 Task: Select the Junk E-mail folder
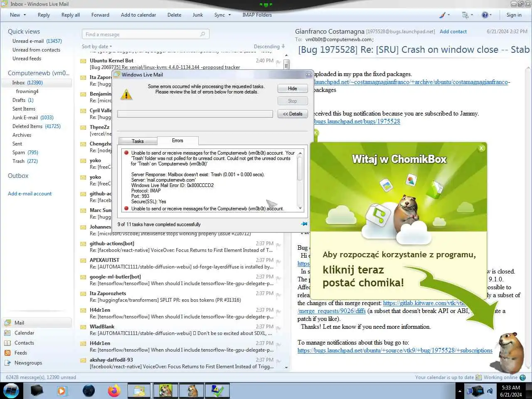(x=33, y=118)
